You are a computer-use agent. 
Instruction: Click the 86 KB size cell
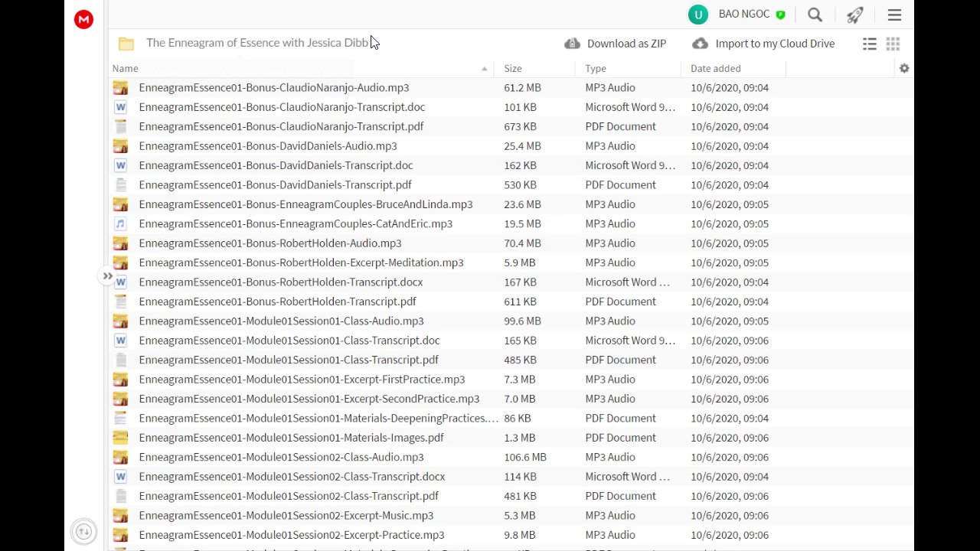pyautogui.click(x=518, y=419)
